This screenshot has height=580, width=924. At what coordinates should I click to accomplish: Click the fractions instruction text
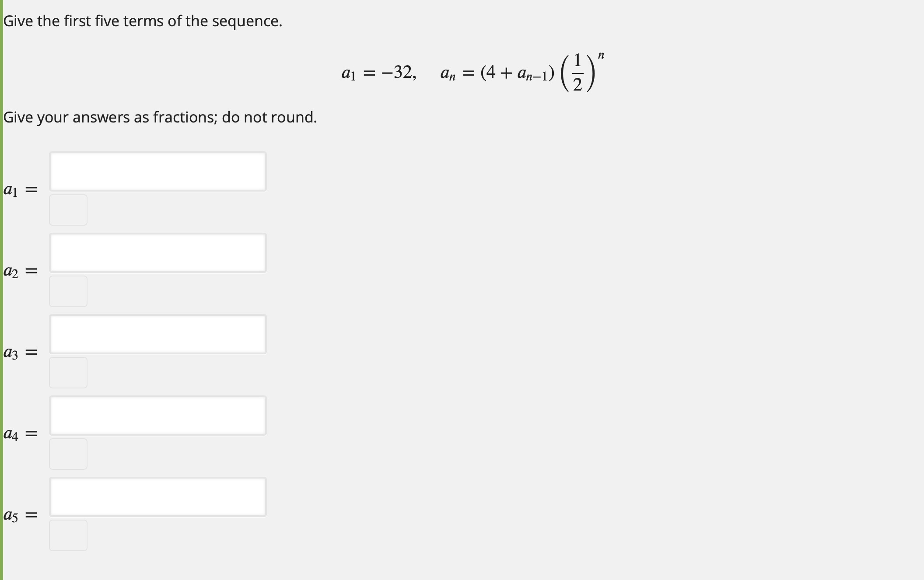[160, 117]
